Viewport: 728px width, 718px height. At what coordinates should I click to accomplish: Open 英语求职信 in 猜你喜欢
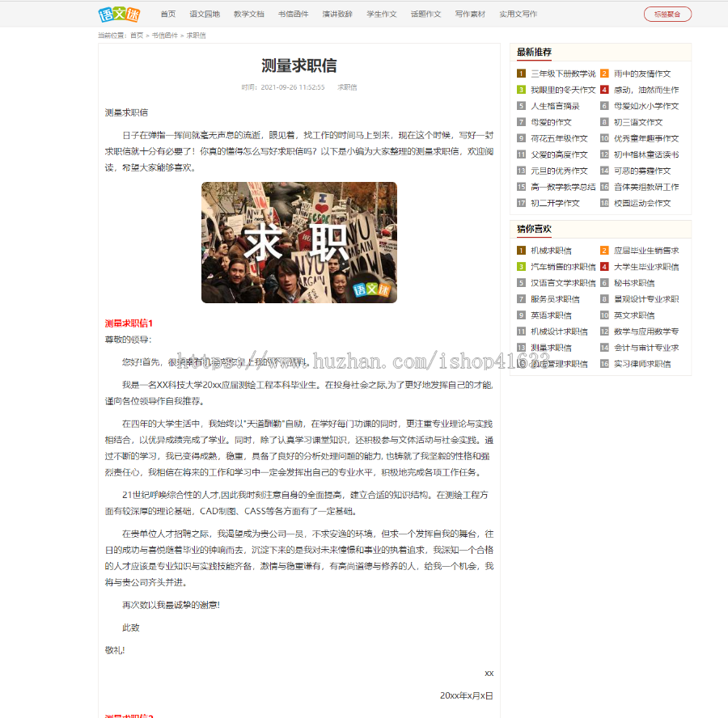tap(551, 315)
